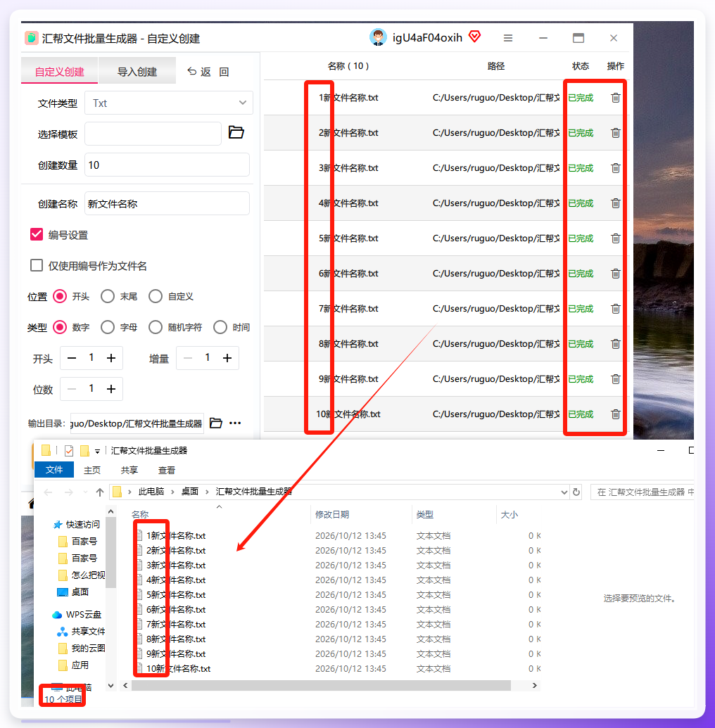Delete row 7新文件名称.txt with trash icon
Screen dimensions: 715x728
616,309
